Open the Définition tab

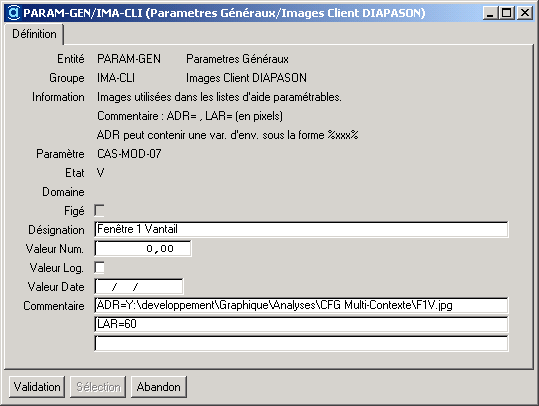pyautogui.click(x=34, y=34)
